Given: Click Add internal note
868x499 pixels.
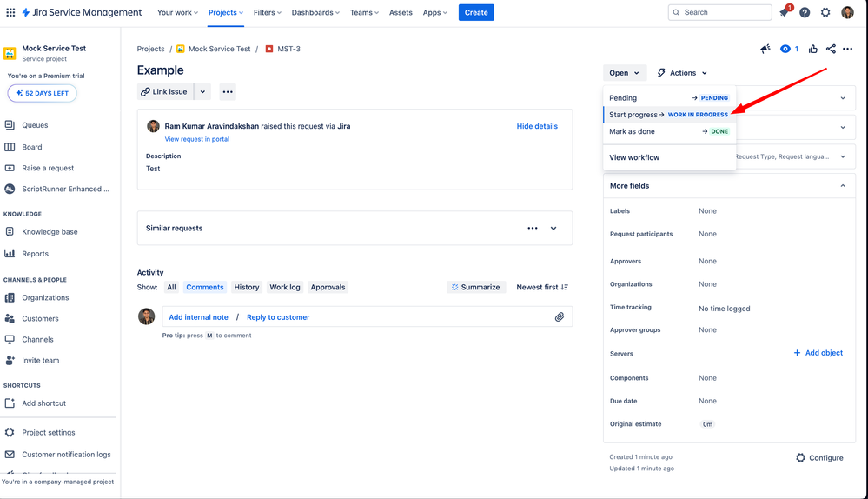Looking at the screenshot, I should tap(198, 317).
